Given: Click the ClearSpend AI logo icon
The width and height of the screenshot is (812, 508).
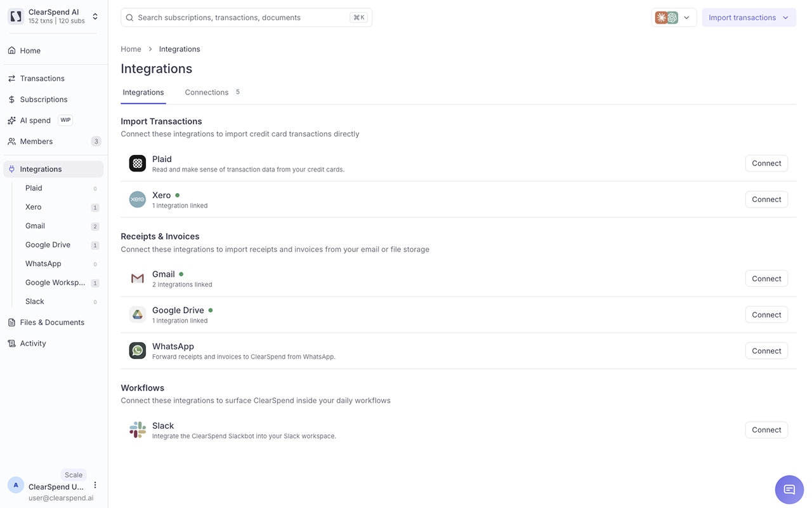Looking at the screenshot, I should point(16,17).
